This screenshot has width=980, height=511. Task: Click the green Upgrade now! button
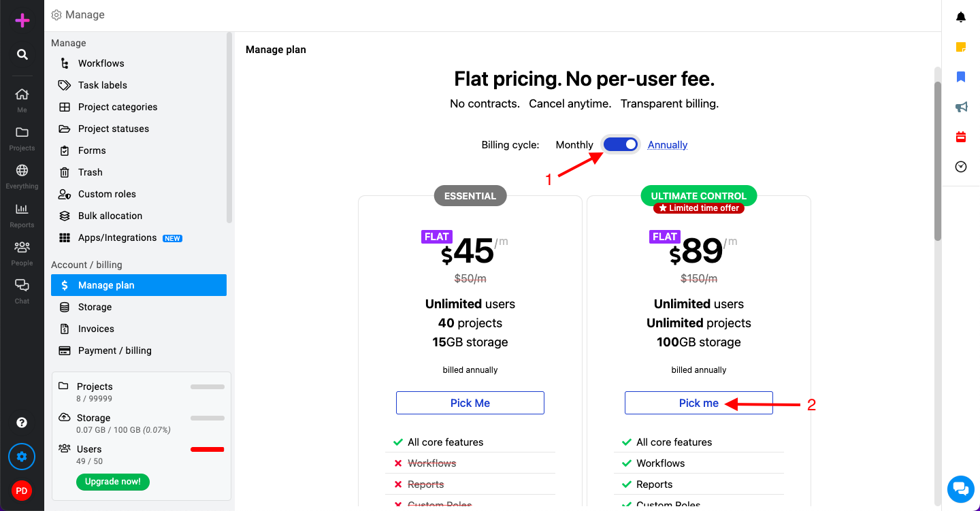point(113,482)
